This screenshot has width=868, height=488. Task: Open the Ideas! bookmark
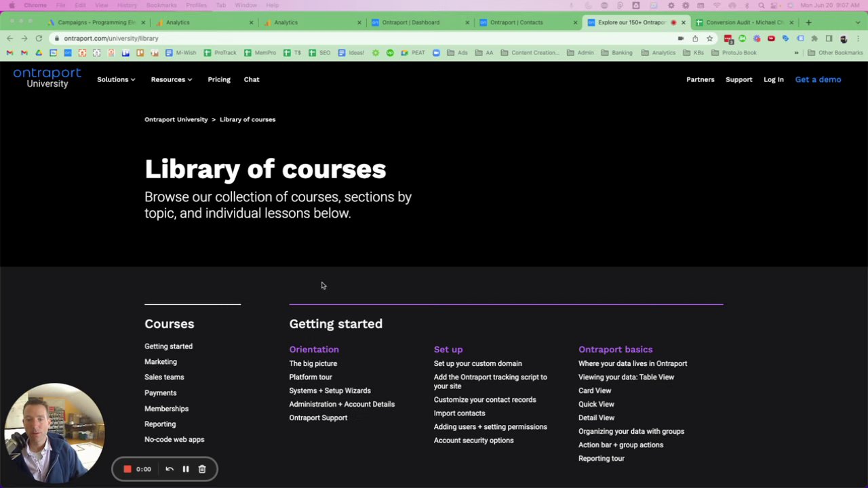tap(351, 53)
